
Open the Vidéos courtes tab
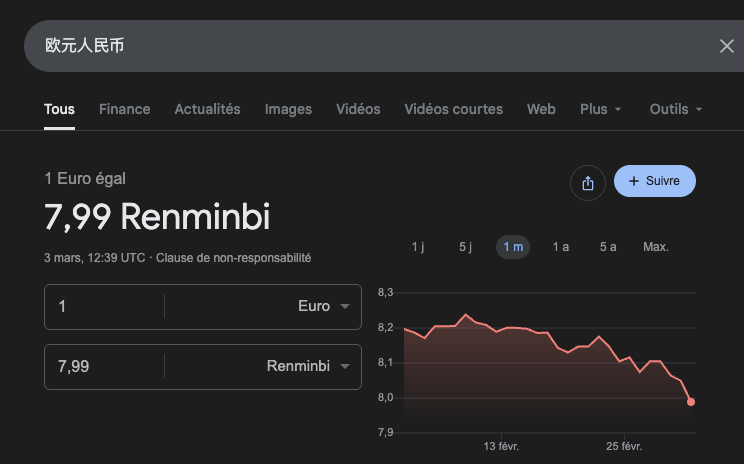[x=453, y=109]
